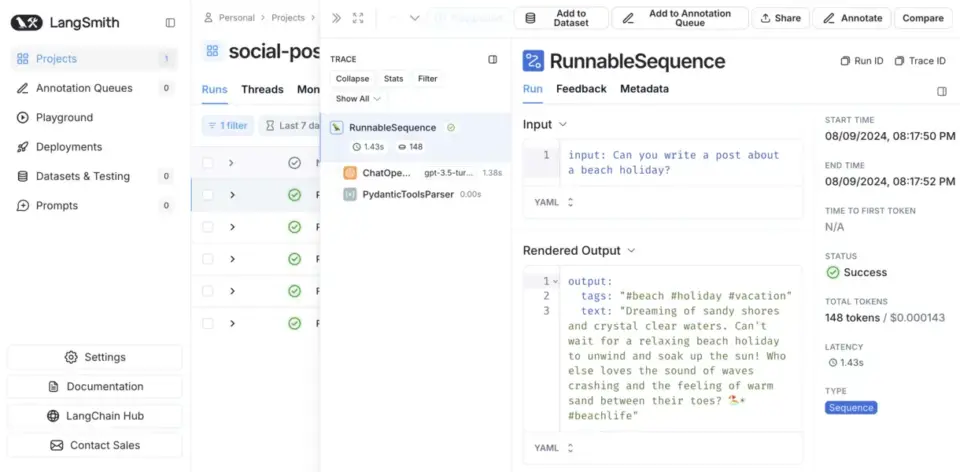Expand the fifth run row chevron
960x472 pixels.
click(231, 291)
